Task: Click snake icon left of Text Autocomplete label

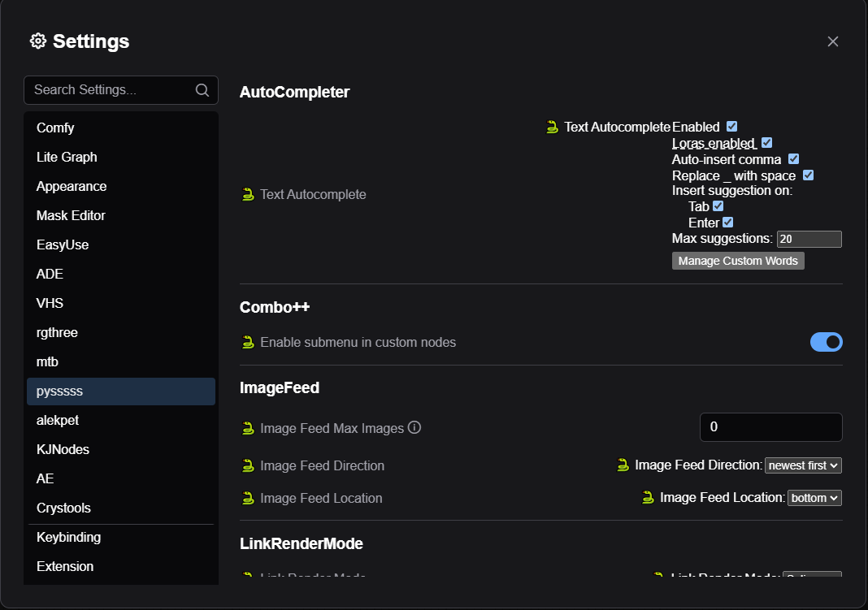Action: pyautogui.click(x=249, y=194)
